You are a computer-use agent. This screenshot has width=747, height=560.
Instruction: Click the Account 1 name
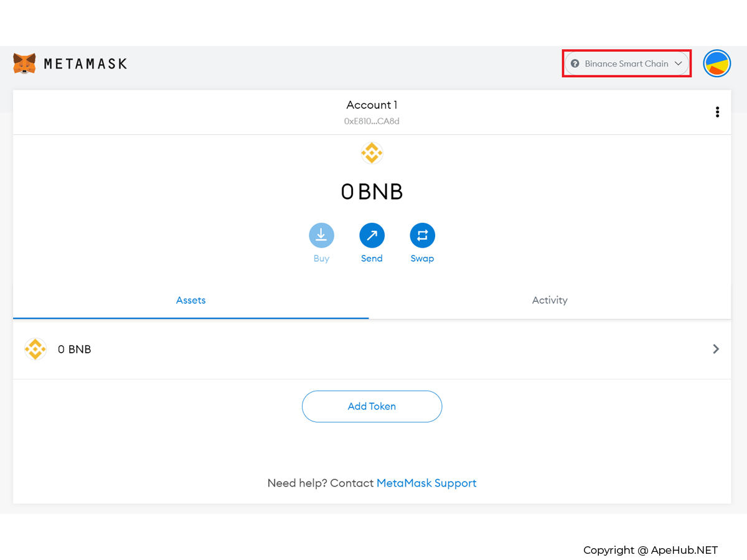372,105
